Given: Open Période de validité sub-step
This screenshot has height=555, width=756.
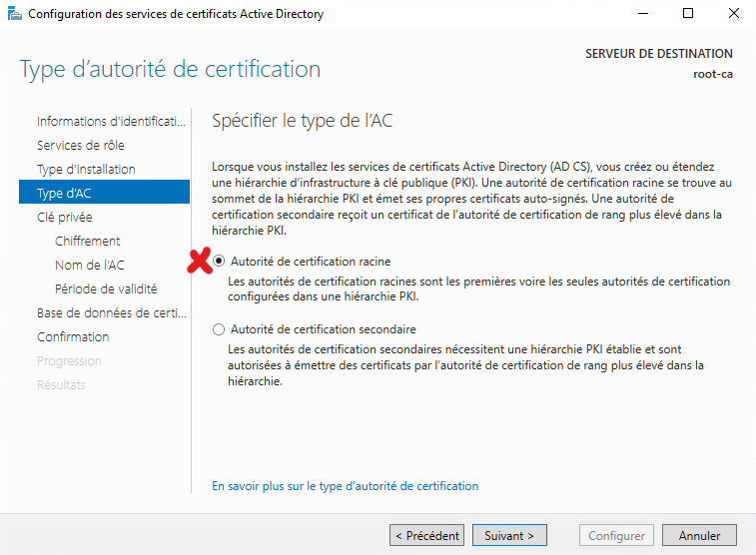Looking at the screenshot, I should pyautogui.click(x=104, y=288).
